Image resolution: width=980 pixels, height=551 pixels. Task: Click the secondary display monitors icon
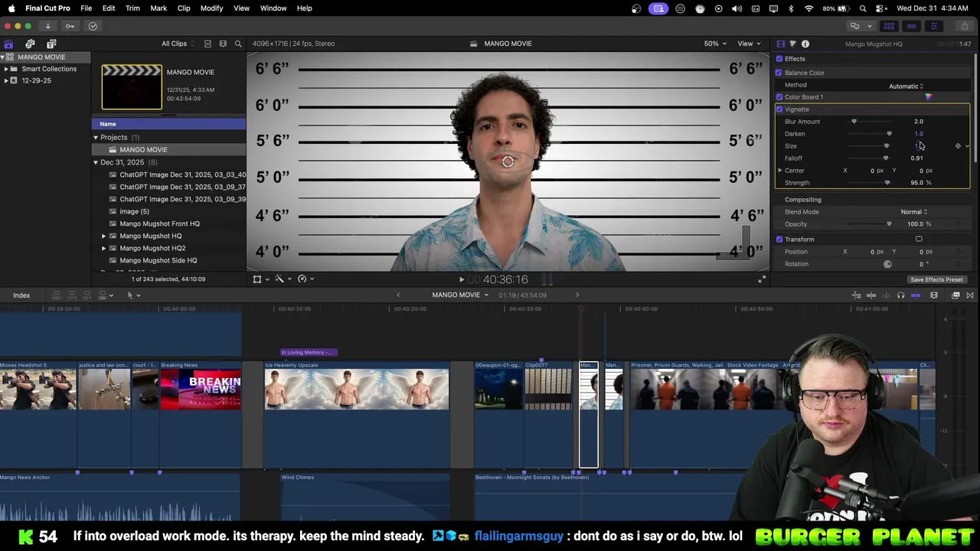coord(854,26)
